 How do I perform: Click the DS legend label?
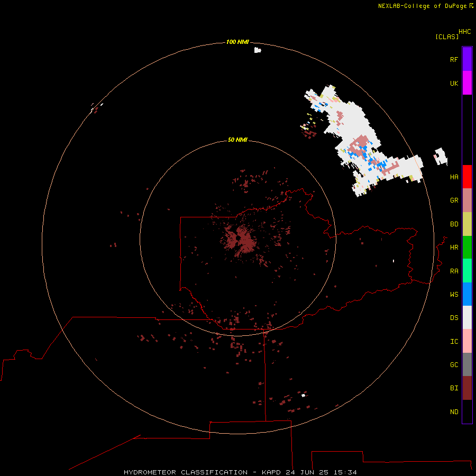point(454,318)
